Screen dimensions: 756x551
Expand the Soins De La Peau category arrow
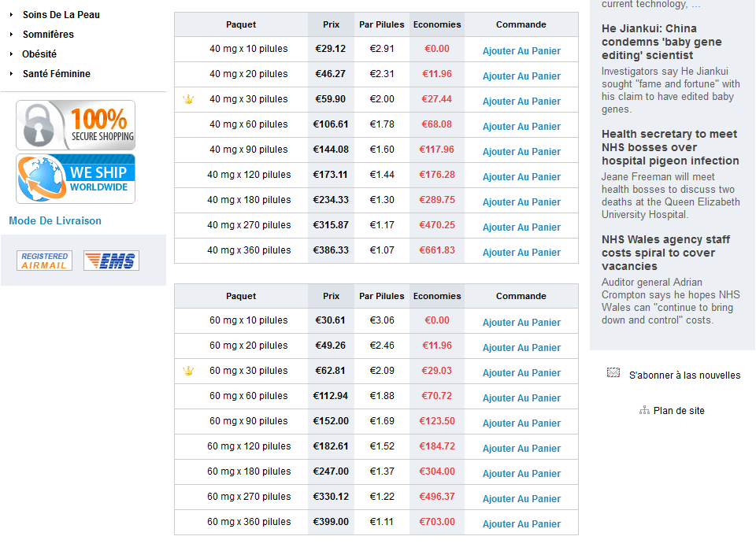11,15
